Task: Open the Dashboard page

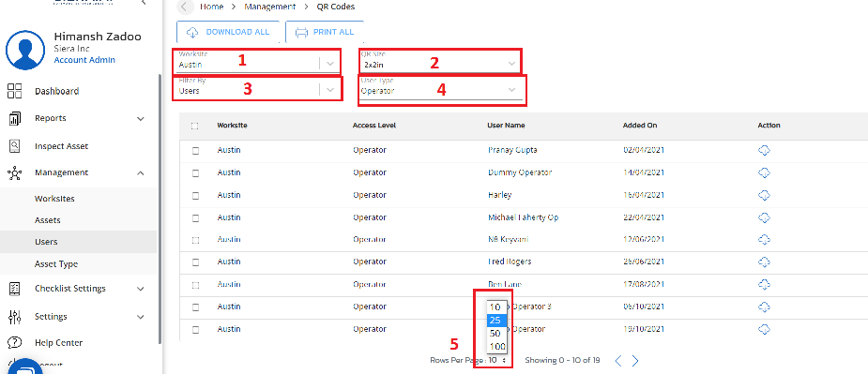Action: tap(56, 91)
